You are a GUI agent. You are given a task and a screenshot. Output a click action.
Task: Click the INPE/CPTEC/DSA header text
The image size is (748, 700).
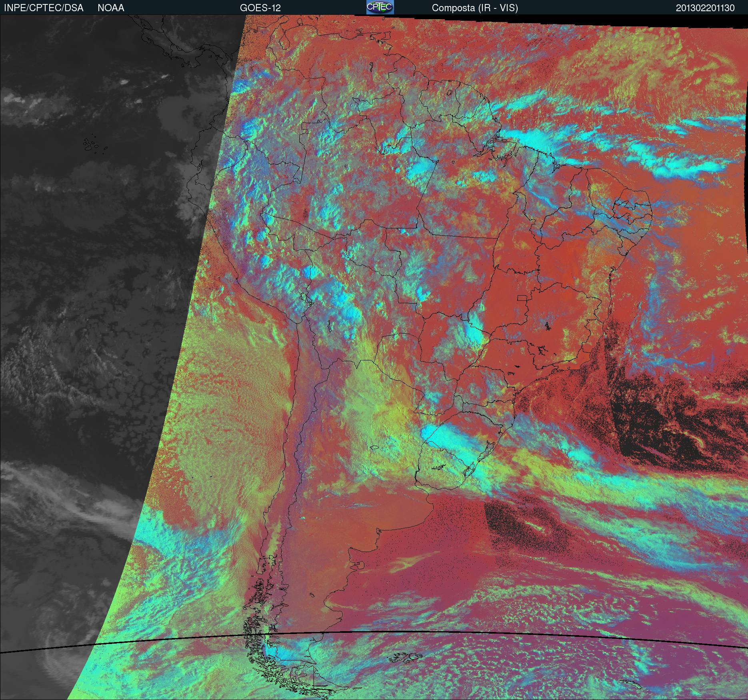pos(44,8)
